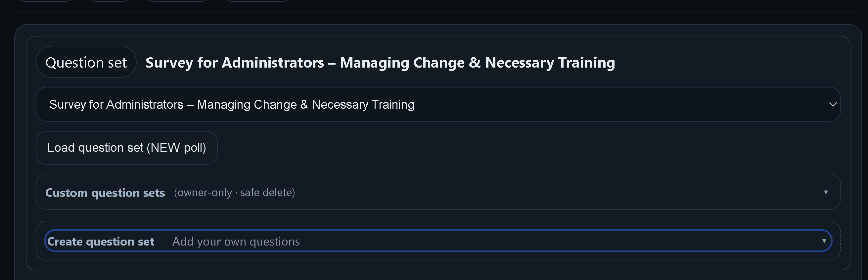Click the bold "Custom question sets" label
Image resolution: width=868 pixels, height=280 pixels.
105,193
